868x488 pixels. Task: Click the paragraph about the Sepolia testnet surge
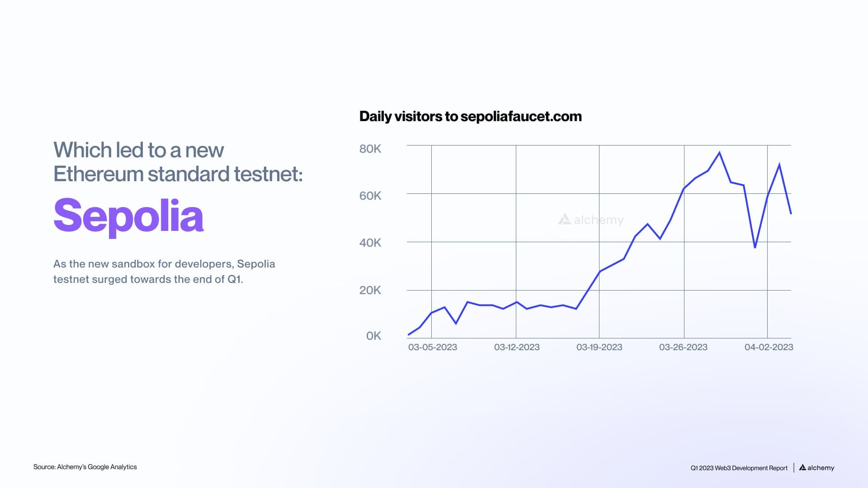pos(164,271)
